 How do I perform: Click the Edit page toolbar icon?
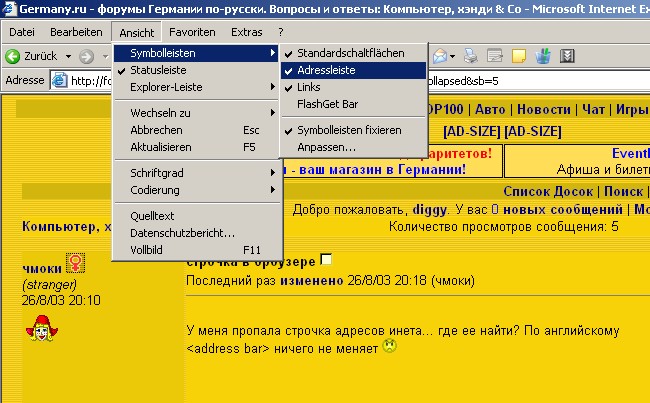point(496,56)
